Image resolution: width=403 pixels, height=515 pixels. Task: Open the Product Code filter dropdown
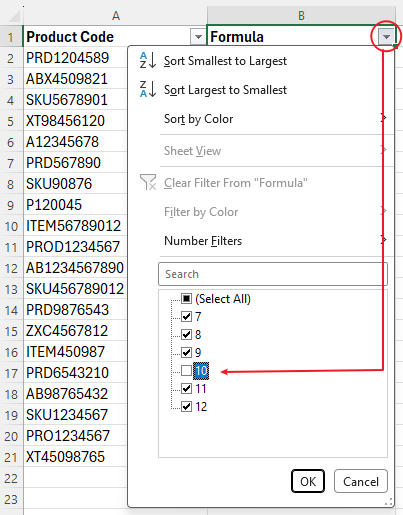(x=198, y=36)
